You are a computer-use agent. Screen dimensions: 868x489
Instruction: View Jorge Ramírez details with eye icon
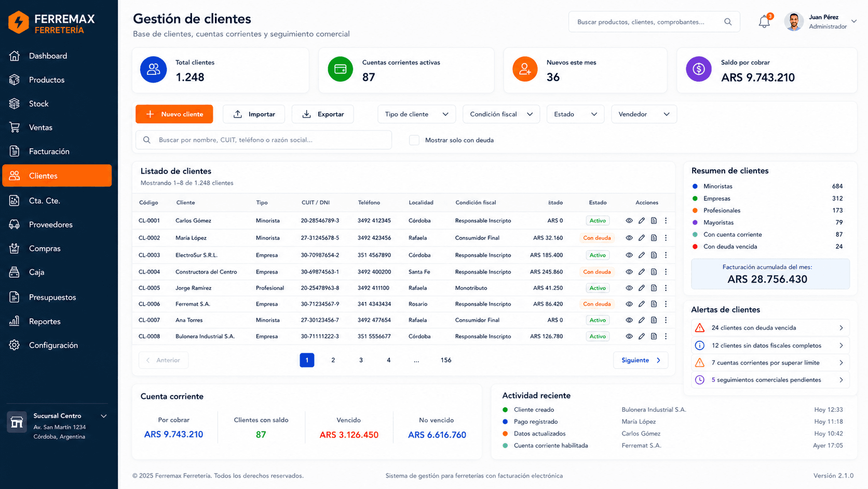[x=629, y=288]
